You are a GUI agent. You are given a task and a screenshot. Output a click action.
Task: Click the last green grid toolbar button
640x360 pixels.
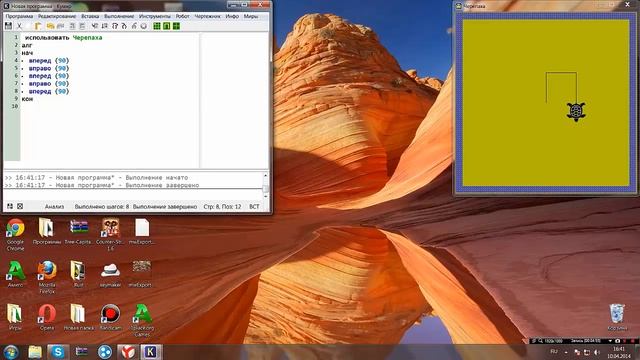[x=176, y=26]
